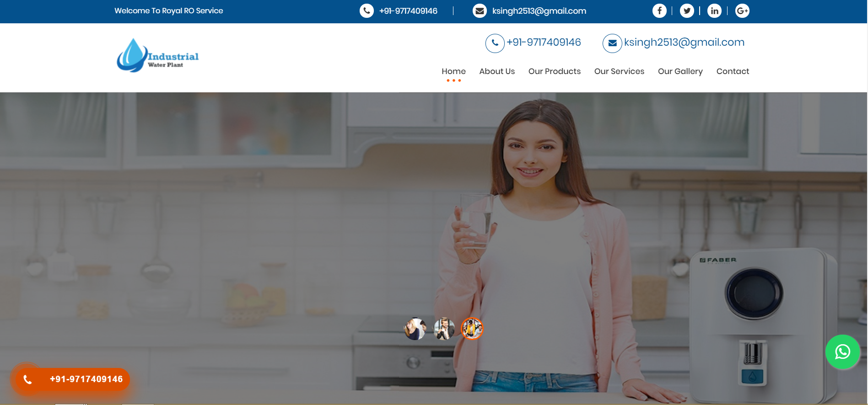Select the first slider thumbnail
Image resolution: width=868 pixels, height=405 pixels.
(x=415, y=329)
